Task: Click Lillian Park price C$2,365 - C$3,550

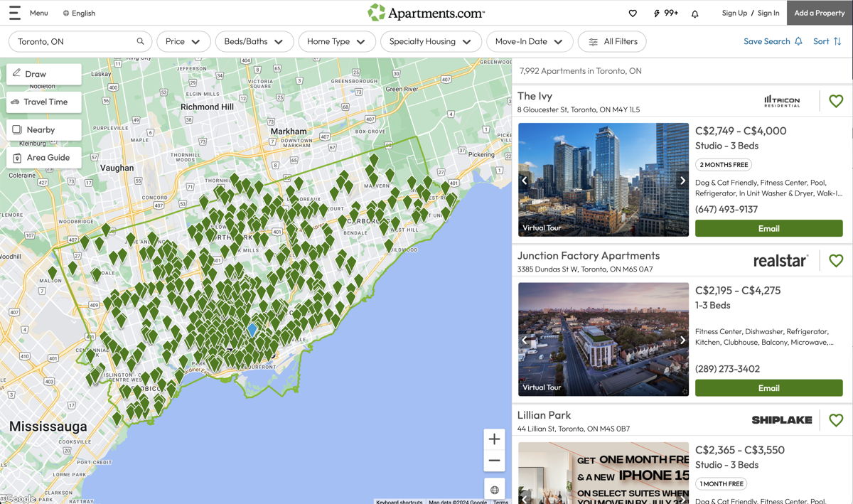Action: click(740, 450)
